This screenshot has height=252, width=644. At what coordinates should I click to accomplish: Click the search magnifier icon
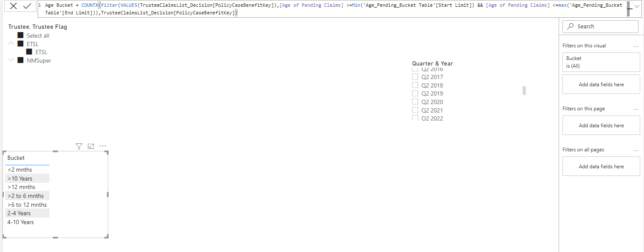click(x=570, y=26)
